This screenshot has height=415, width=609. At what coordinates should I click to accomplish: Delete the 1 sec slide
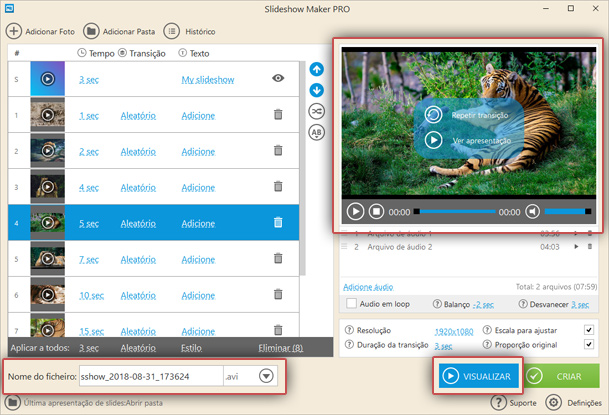(x=278, y=115)
